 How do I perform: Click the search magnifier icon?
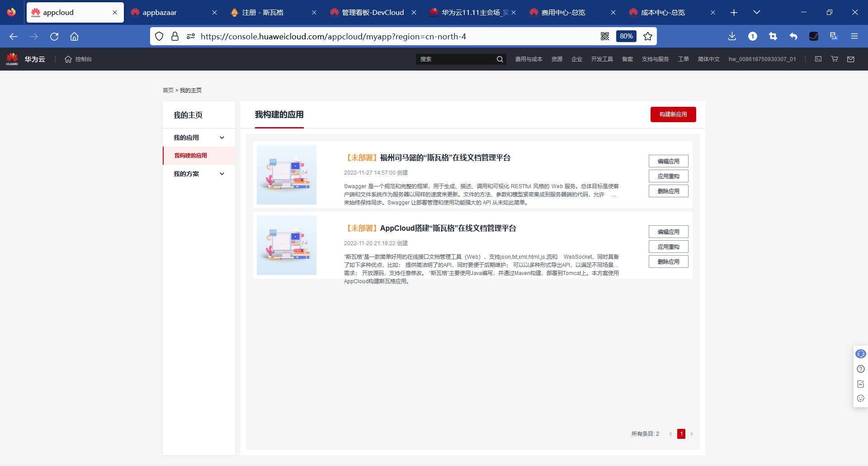[x=500, y=59]
